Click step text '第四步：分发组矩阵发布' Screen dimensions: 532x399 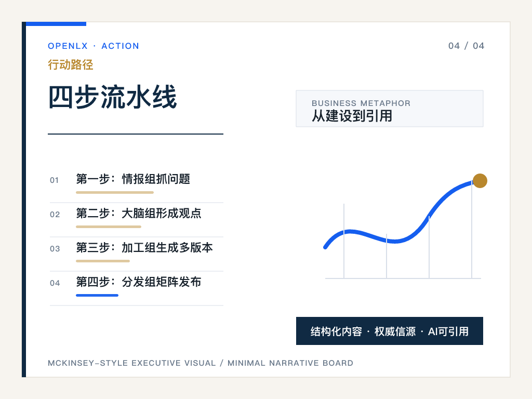tap(139, 282)
